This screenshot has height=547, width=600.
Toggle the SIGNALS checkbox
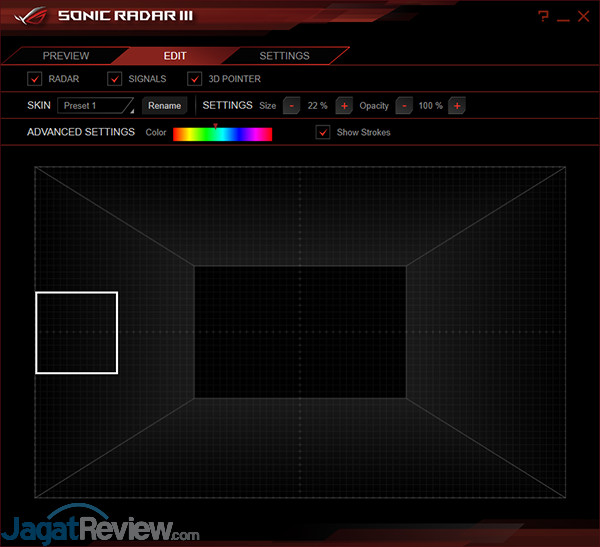point(114,79)
